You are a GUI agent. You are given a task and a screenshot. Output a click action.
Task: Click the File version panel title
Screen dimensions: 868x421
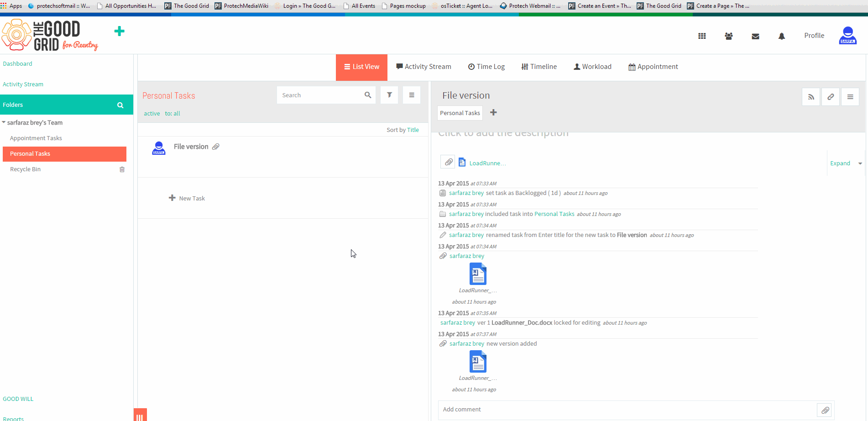pos(466,95)
